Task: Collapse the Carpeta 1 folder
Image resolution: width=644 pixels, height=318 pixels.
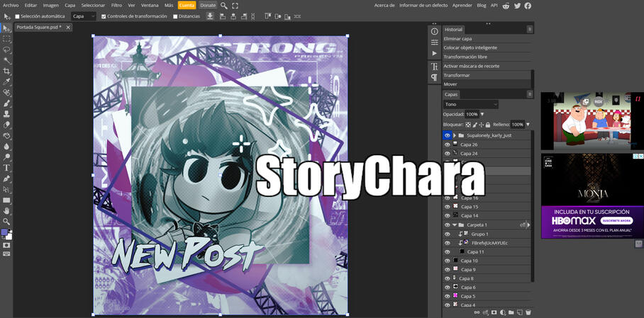Action: pos(454,225)
